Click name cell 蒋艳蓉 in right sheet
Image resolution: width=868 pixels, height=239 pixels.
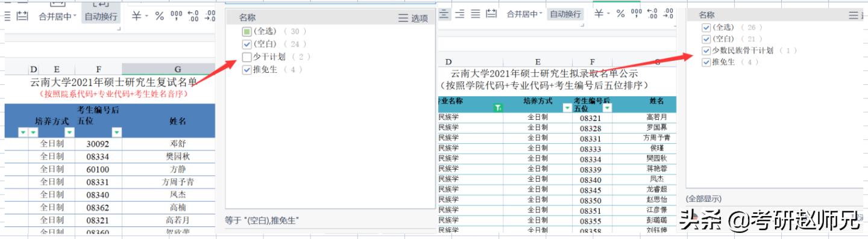point(656,169)
